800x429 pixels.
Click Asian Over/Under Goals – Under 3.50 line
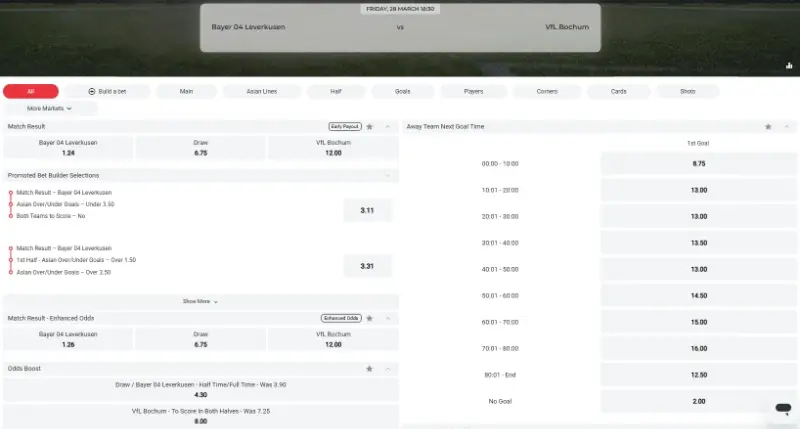[65, 204]
